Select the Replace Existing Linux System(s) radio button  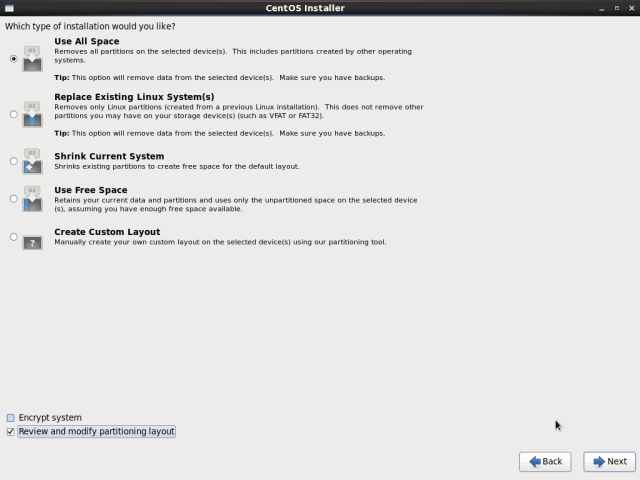point(13,114)
